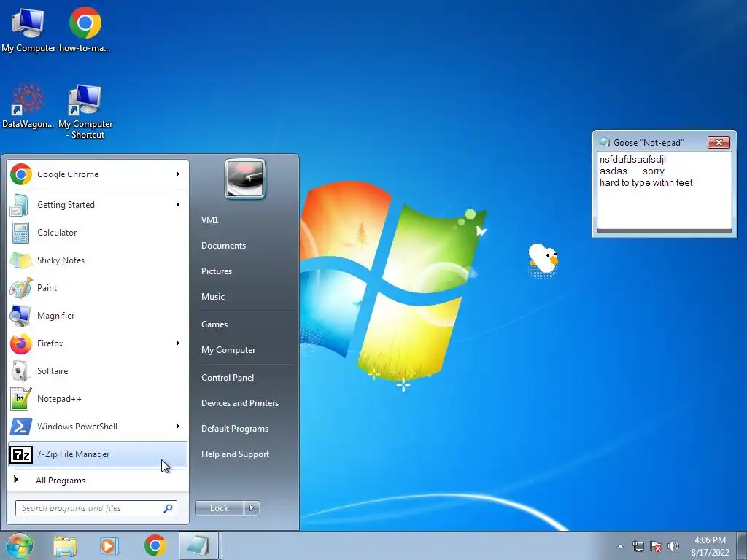The height and width of the screenshot is (560, 747).
Task: Open 7-Zip File Manager
Action: [x=98, y=454]
